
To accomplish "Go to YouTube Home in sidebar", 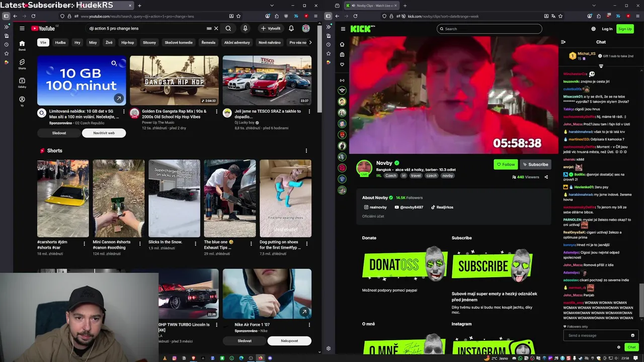I will click(22, 45).
